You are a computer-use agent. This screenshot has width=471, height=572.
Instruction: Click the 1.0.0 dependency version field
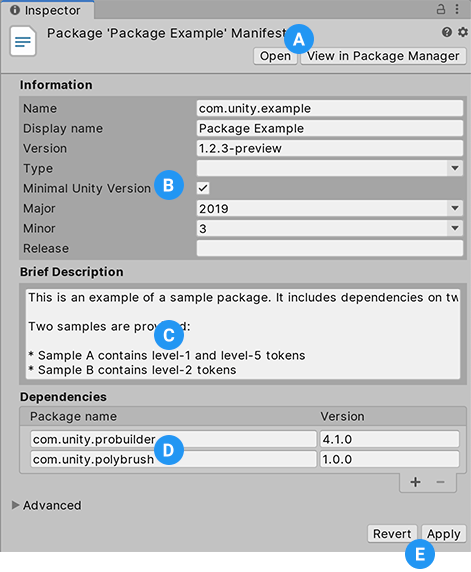click(x=390, y=459)
